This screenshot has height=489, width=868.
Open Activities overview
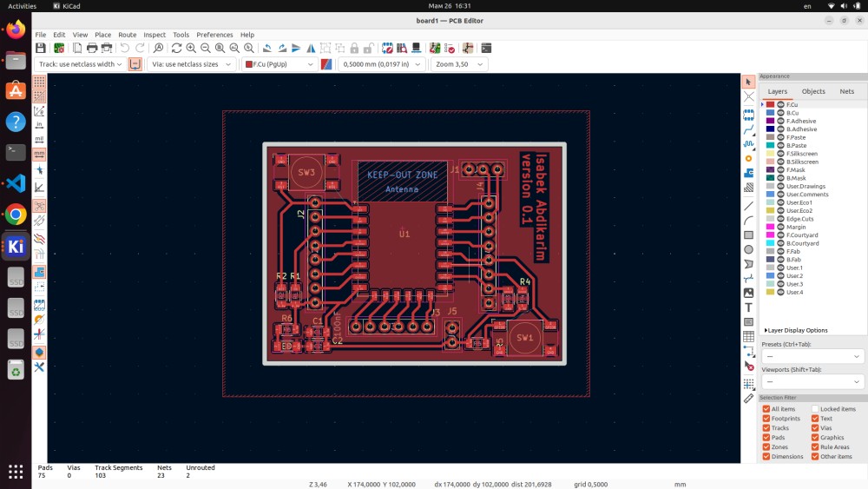[23, 6]
